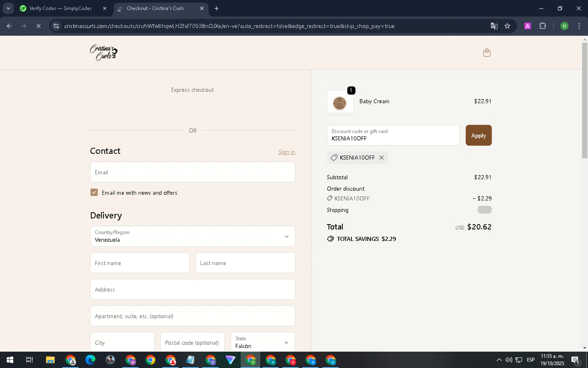Click the Apartment, suite, etc. field
This screenshot has width=588, height=368.
192,316
